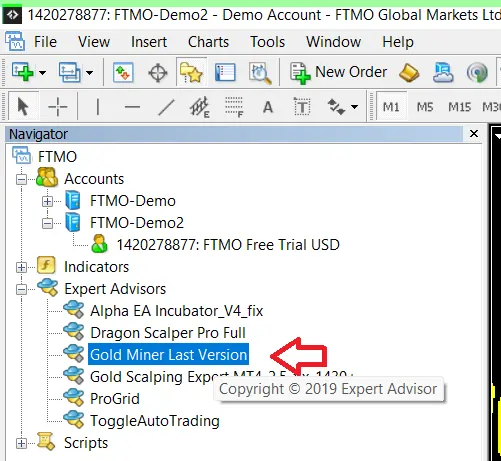Screen dimensions: 501x461
Task: Toggle the Market Watch window icon
Action: coord(123,72)
